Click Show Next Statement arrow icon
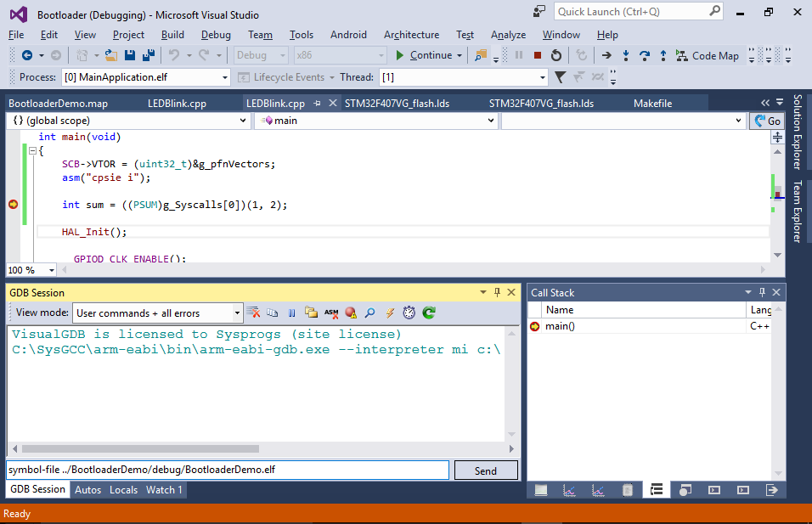812x524 pixels. click(606, 55)
